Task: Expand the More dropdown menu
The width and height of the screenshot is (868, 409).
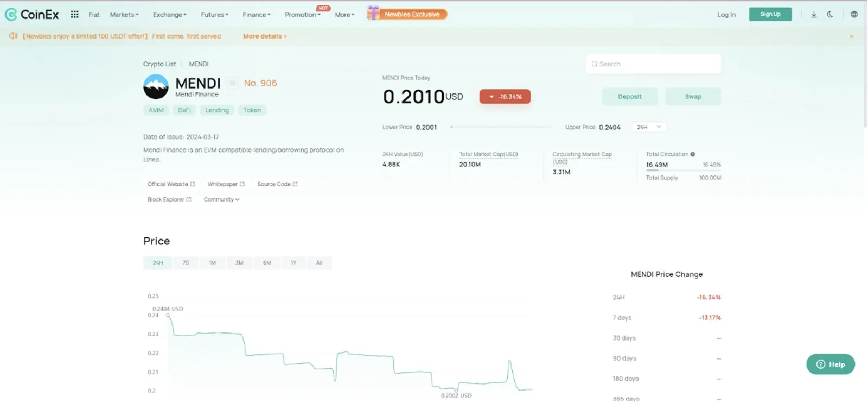Action: [344, 15]
